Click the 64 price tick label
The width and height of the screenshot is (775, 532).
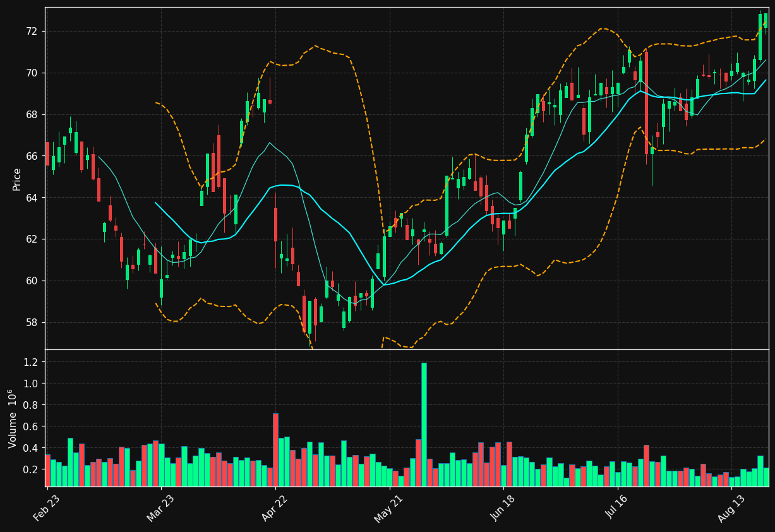[33, 198]
